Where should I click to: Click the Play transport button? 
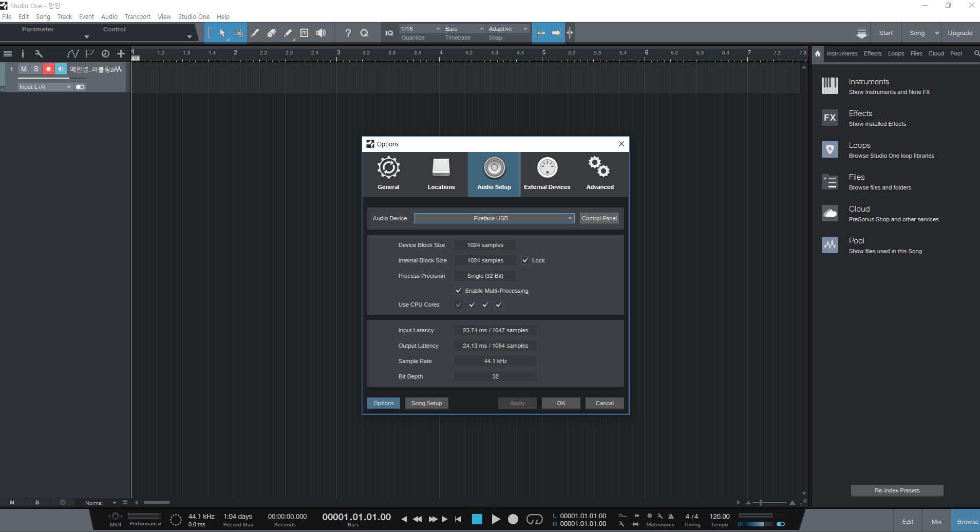pos(496,519)
